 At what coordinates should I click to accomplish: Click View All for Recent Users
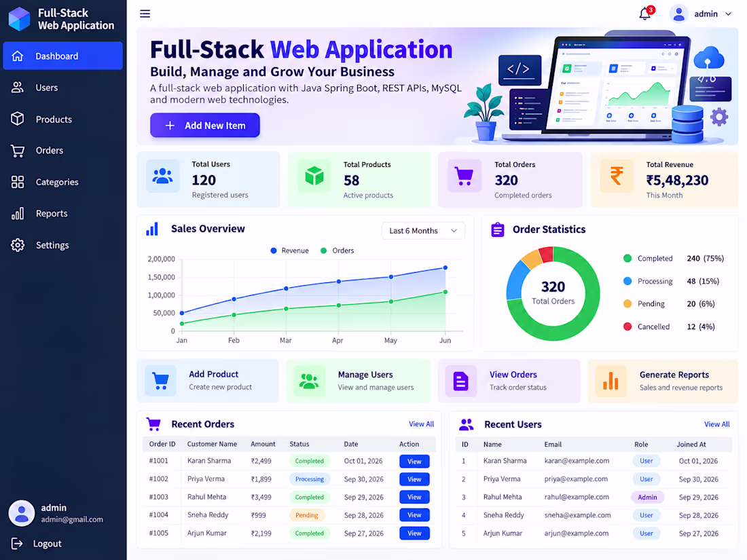[716, 424]
